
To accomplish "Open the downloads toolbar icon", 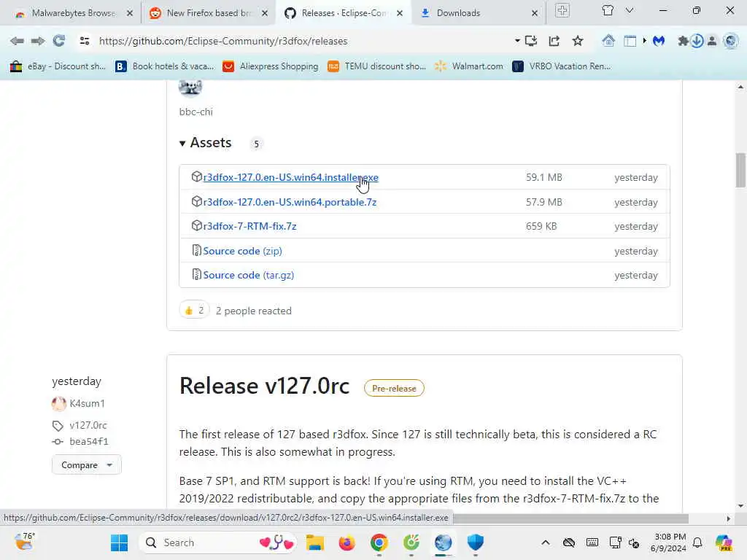I will pos(697,41).
